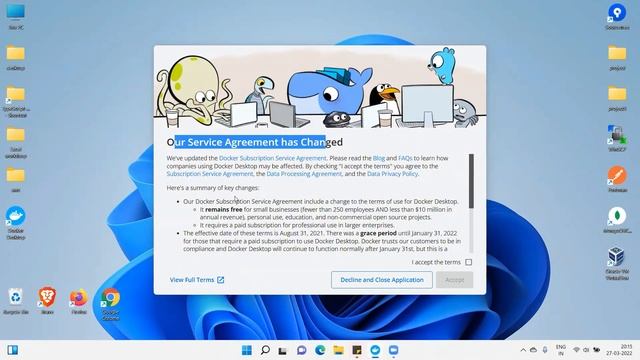Screen dimensions: 640x360
Task: Expand the hidden system tray icons chevron
Action: click(523, 350)
